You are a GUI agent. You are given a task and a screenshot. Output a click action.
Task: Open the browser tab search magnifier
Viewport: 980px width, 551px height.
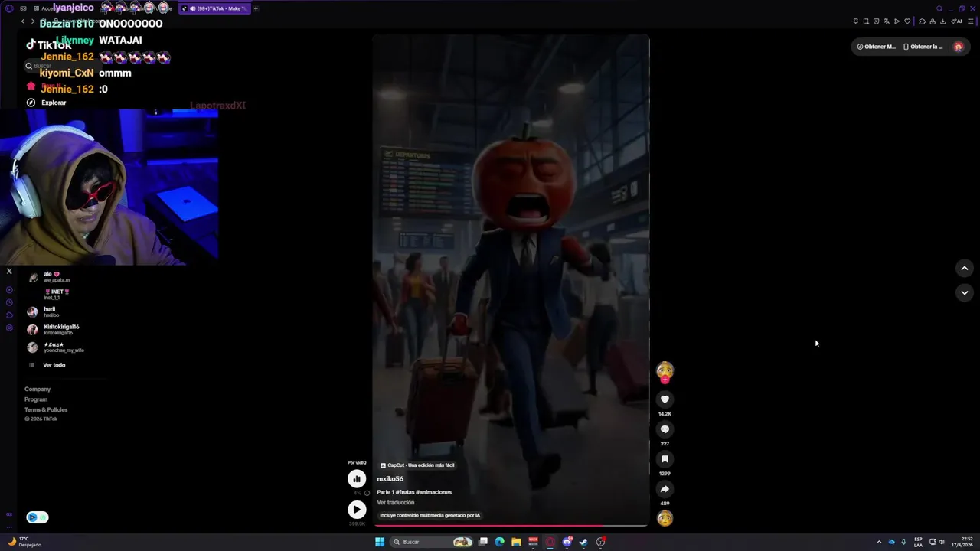[x=939, y=8]
